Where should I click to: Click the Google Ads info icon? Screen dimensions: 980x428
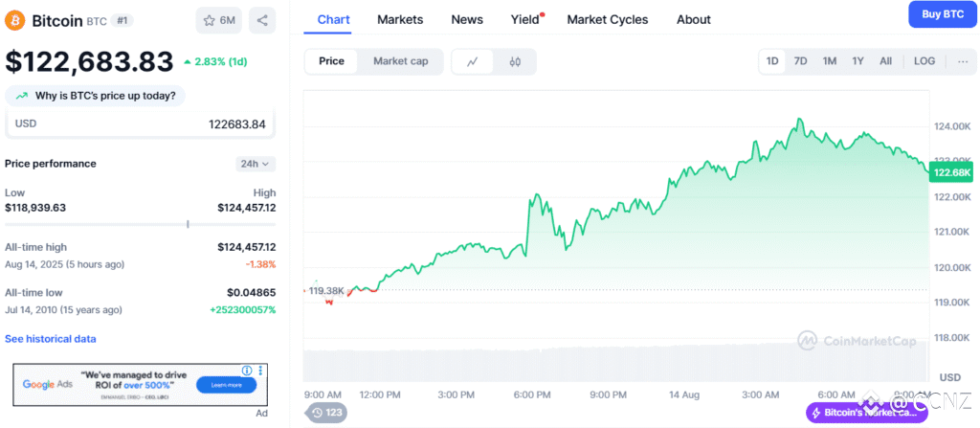[x=247, y=371]
